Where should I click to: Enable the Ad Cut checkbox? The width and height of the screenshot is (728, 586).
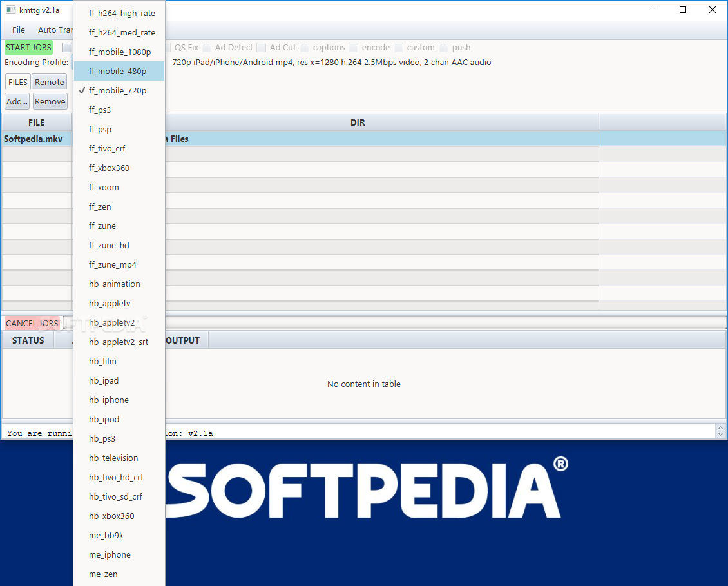pyautogui.click(x=262, y=48)
